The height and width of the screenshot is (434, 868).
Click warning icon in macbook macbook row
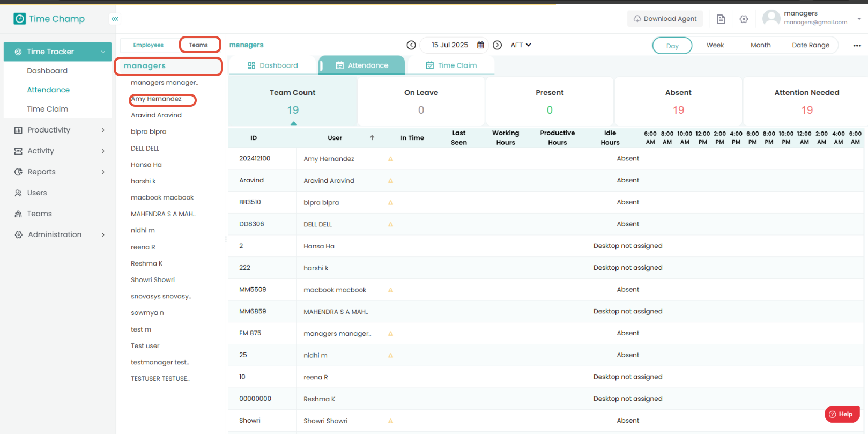(390, 290)
